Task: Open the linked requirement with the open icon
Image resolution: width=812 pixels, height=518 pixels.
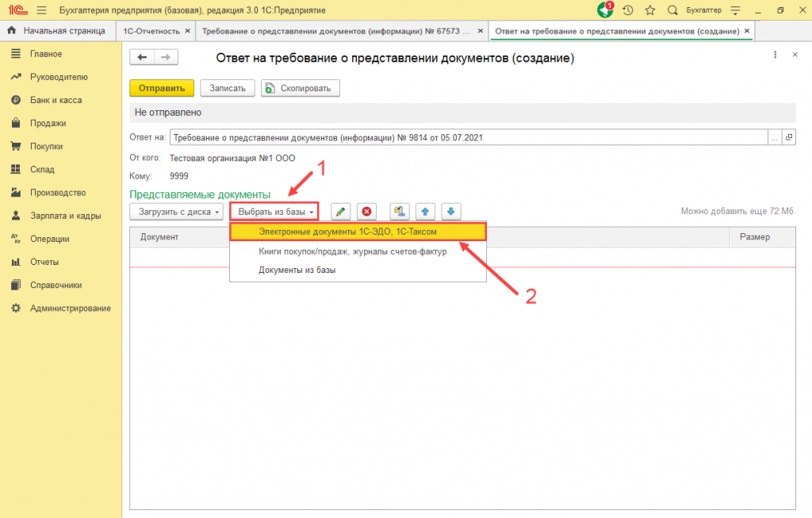Action: (x=789, y=137)
